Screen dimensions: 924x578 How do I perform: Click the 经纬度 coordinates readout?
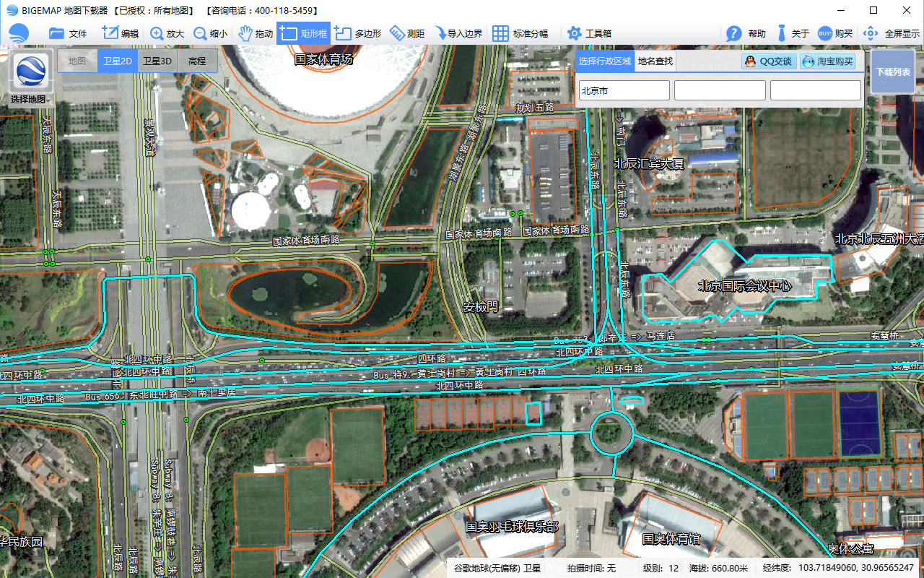pyautogui.click(x=838, y=568)
